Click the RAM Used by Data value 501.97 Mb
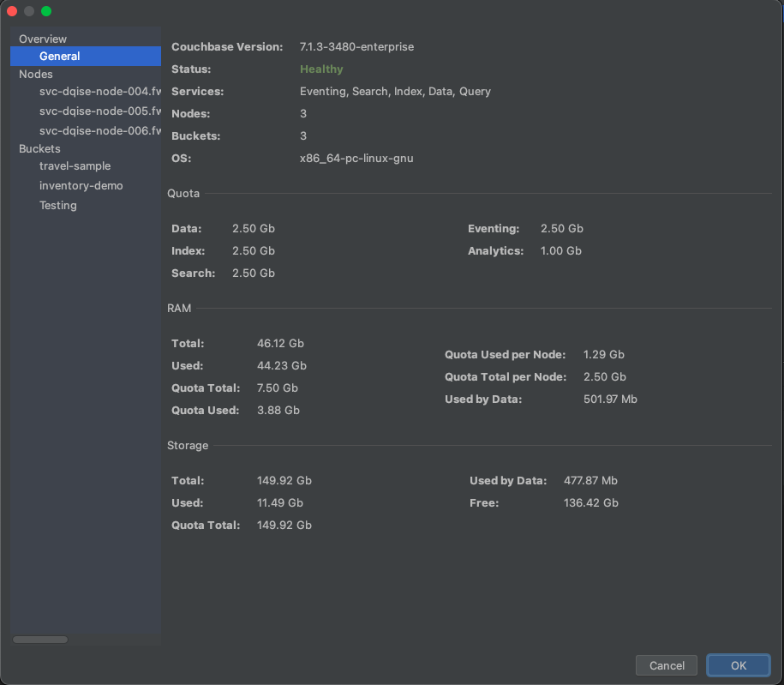 tap(611, 399)
